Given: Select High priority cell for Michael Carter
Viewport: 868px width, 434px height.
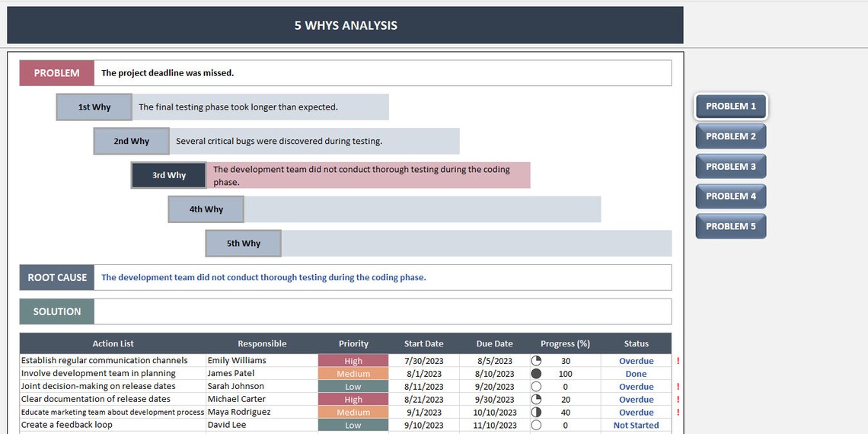Looking at the screenshot, I should pyautogui.click(x=353, y=399).
